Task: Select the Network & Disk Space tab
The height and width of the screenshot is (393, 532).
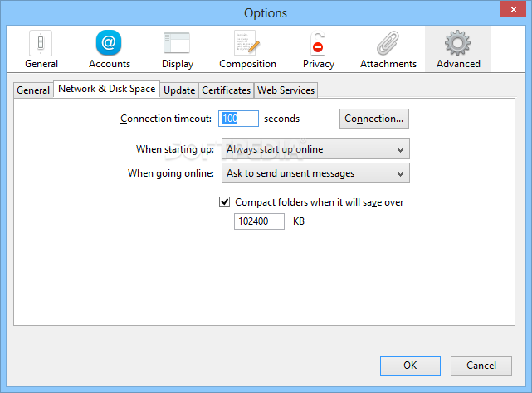Action: tap(106, 89)
